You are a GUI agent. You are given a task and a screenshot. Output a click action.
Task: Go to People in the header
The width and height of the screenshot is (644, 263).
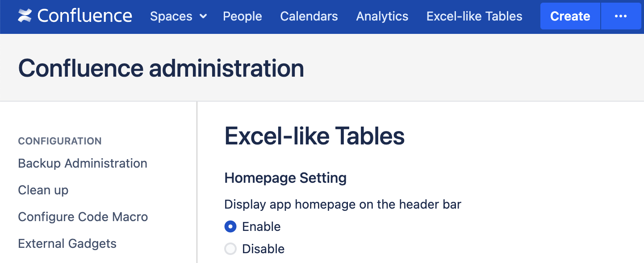click(243, 16)
